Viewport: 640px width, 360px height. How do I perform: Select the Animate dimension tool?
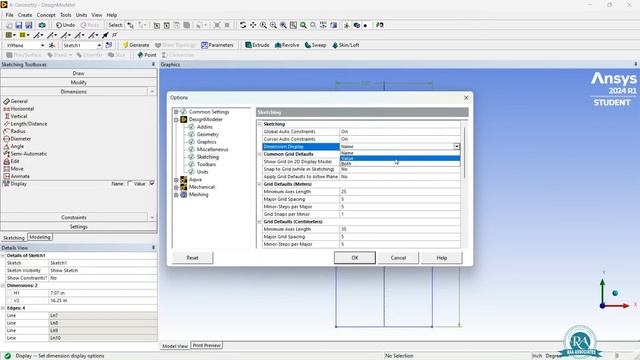[17, 176]
